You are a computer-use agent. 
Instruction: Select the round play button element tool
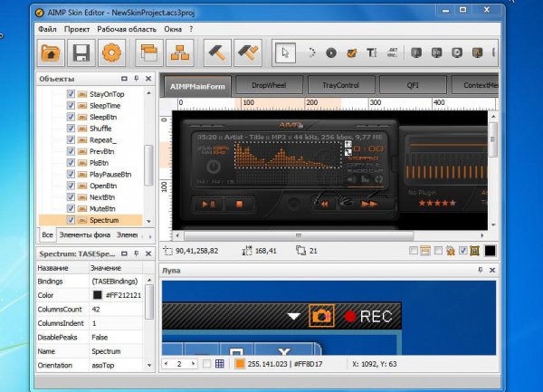click(x=331, y=53)
